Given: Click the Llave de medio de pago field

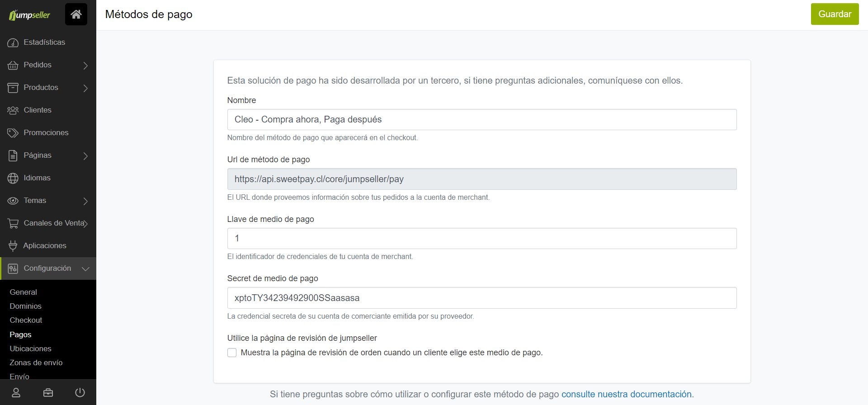Looking at the screenshot, I should (482, 238).
